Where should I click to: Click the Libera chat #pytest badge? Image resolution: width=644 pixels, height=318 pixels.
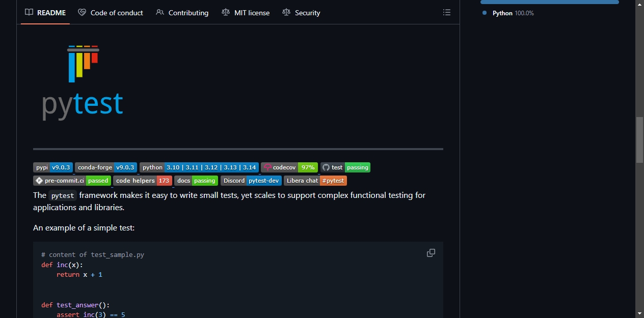tap(315, 181)
